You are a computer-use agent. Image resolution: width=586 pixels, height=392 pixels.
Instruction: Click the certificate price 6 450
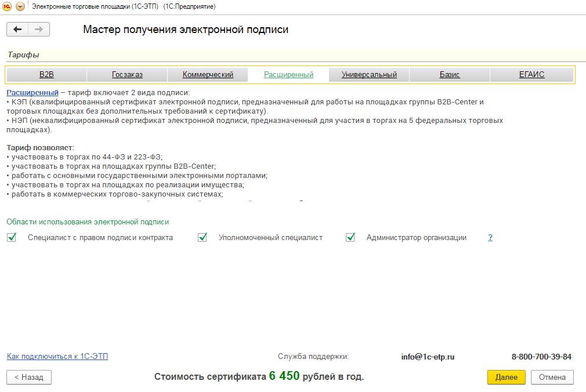(x=284, y=376)
